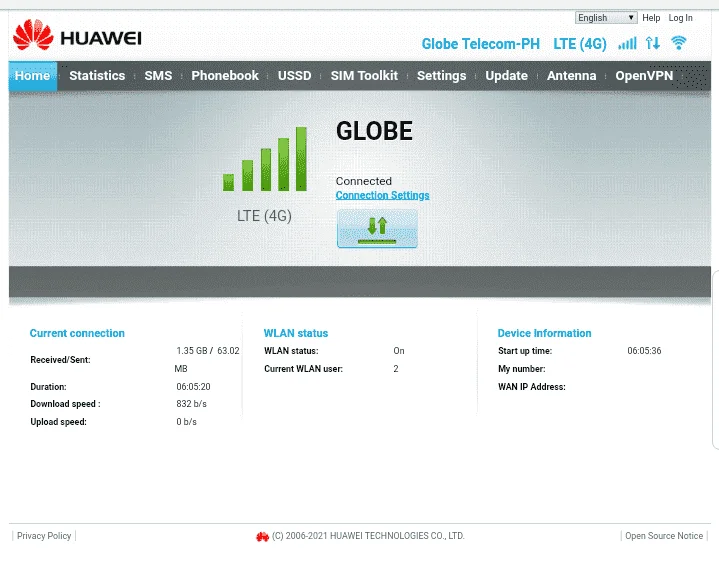Open the Statistics tab

[97, 76]
